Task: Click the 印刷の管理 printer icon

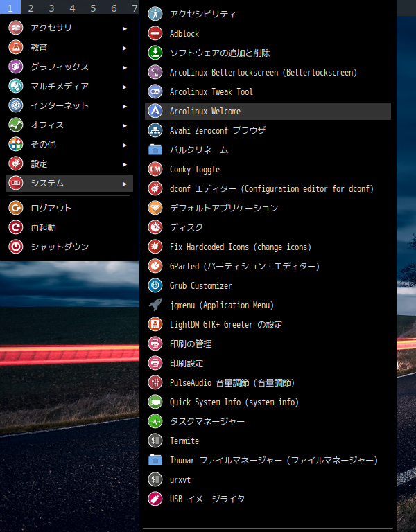Action: click(155, 344)
